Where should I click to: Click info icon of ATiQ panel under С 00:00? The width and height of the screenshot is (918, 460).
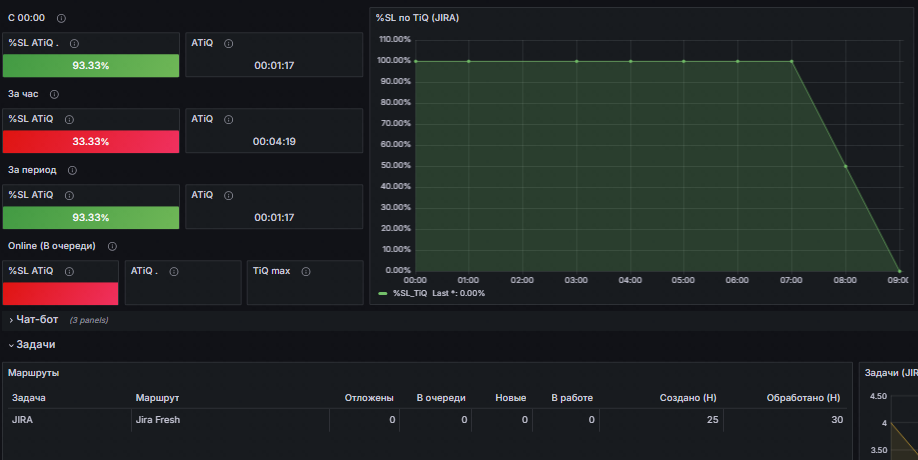228,43
